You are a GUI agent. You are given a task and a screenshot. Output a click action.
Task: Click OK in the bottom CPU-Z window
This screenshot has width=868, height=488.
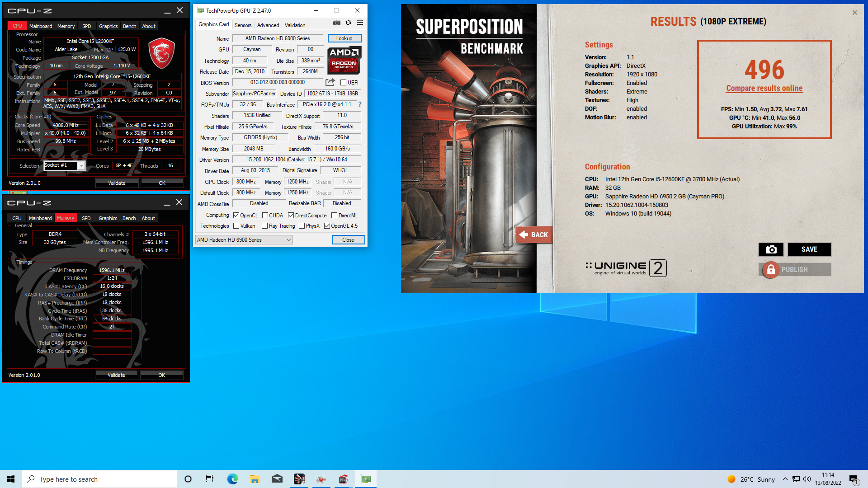pyautogui.click(x=161, y=375)
